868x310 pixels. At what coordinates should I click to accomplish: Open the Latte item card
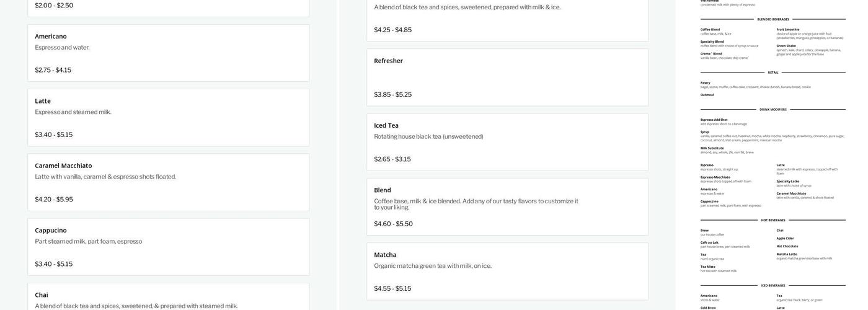tap(168, 117)
